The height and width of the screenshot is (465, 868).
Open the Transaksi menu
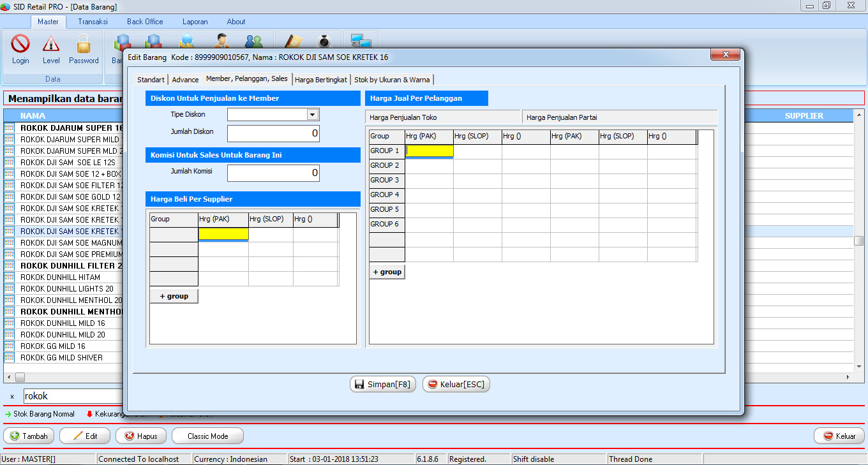(x=93, y=21)
